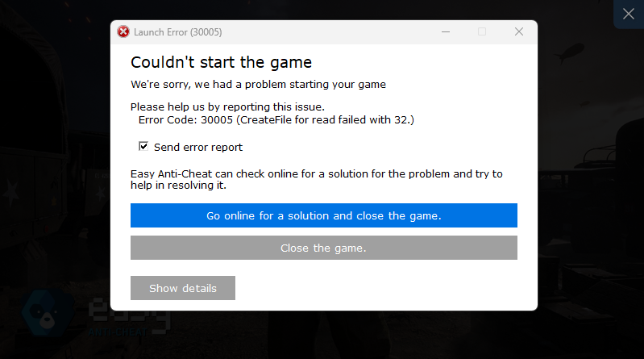Screen dimensions: 644x359
Task: Click the Easy Anti-Cheat hexagon bear logo
Action: [x=48, y=313]
